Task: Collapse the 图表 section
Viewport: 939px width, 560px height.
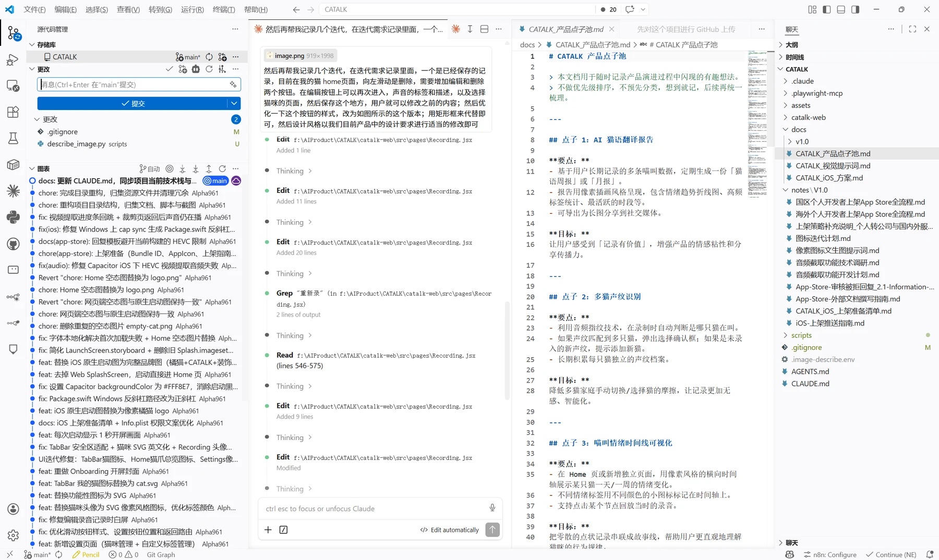Action: coord(32,168)
